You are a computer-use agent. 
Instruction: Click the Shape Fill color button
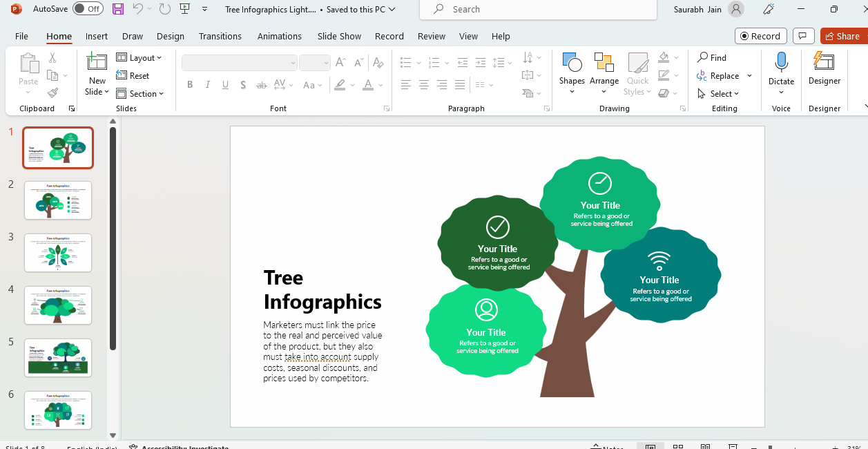click(x=664, y=57)
